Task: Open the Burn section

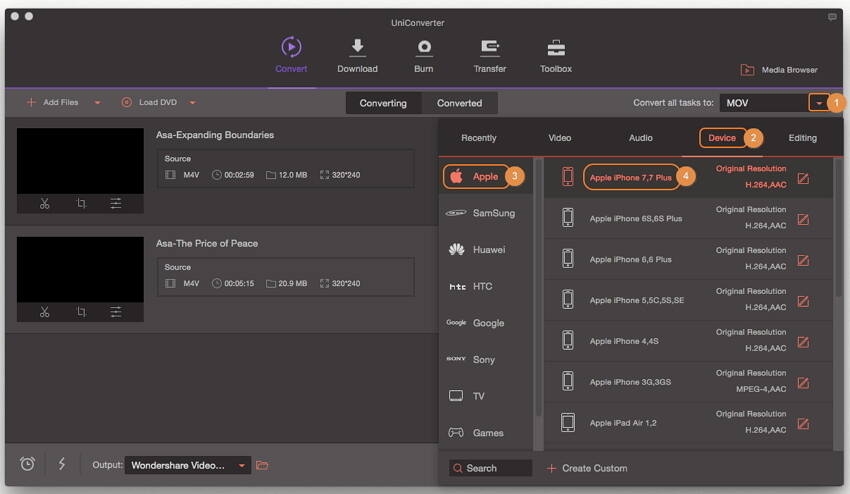Action: tap(423, 54)
